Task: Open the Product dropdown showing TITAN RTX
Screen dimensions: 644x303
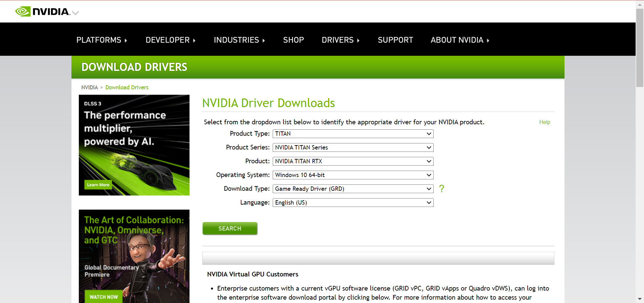Action: pos(353,161)
